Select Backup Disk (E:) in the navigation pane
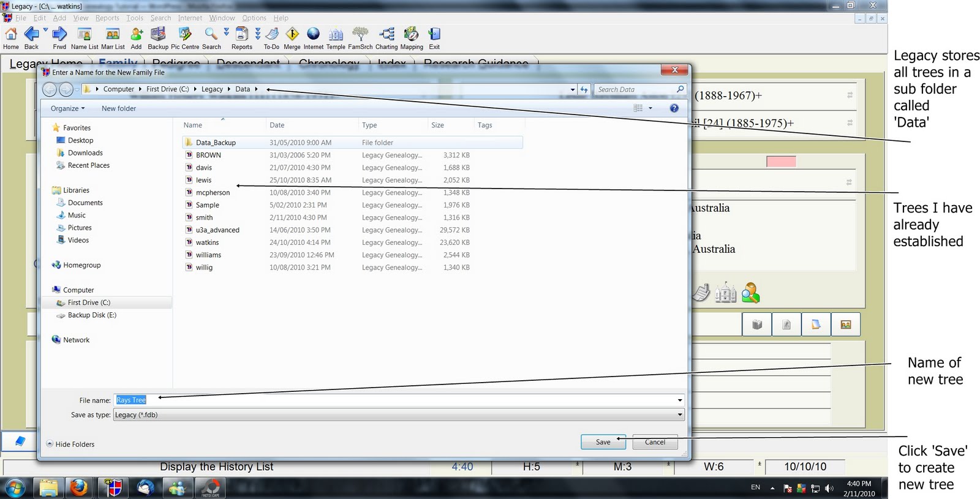The width and height of the screenshot is (980, 499). [92, 315]
